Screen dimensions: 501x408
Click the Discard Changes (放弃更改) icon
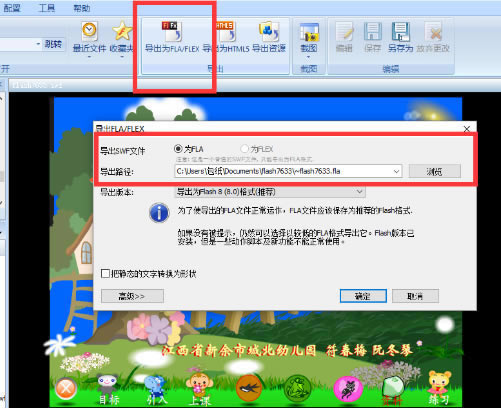[x=433, y=32]
